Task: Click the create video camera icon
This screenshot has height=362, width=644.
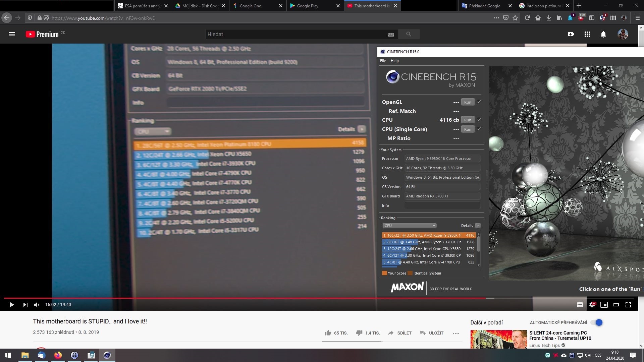Action: click(x=571, y=34)
